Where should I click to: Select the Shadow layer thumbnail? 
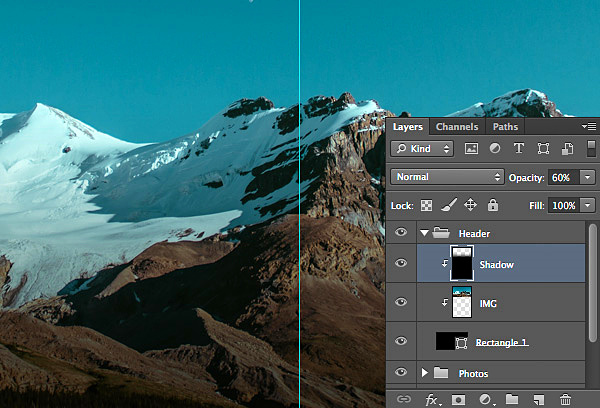click(x=460, y=264)
